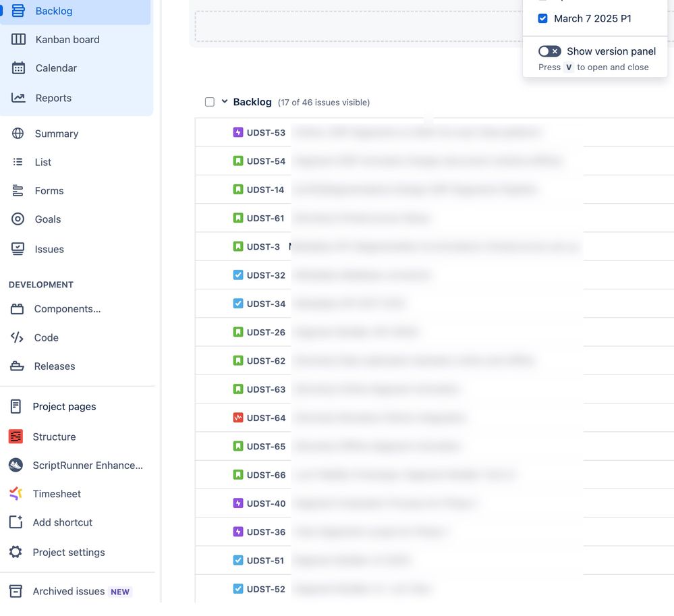
Task: Select Kanban board in sidebar
Action: 67,40
